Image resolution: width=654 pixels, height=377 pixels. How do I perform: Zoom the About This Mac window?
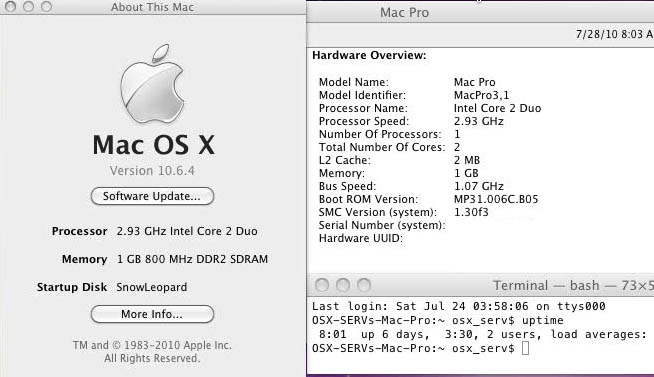[46, 7]
